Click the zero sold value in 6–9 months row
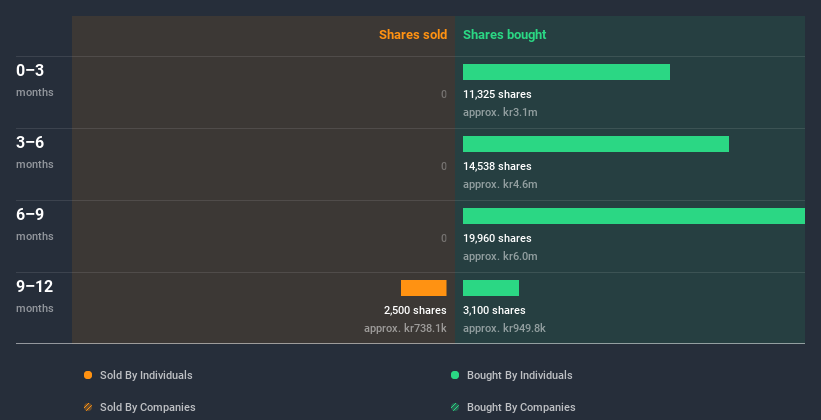The width and height of the screenshot is (821, 420). [x=444, y=238]
